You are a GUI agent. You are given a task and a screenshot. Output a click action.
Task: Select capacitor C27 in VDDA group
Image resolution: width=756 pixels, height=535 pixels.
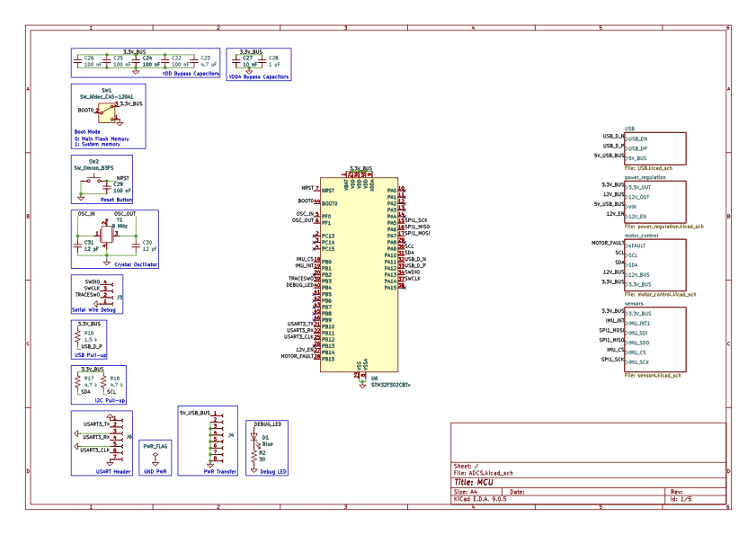tap(236, 61)
